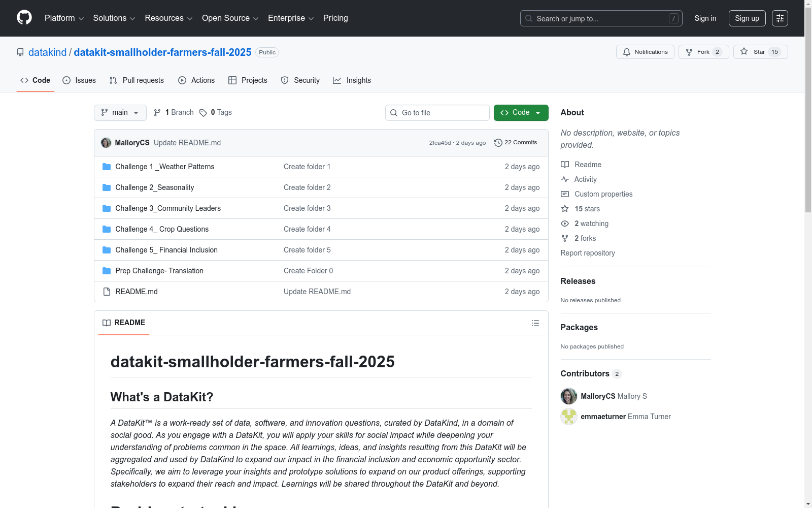Screen dimensions: 812x508
Task: Switch to the Projects tab
Action: click(248, 80)
